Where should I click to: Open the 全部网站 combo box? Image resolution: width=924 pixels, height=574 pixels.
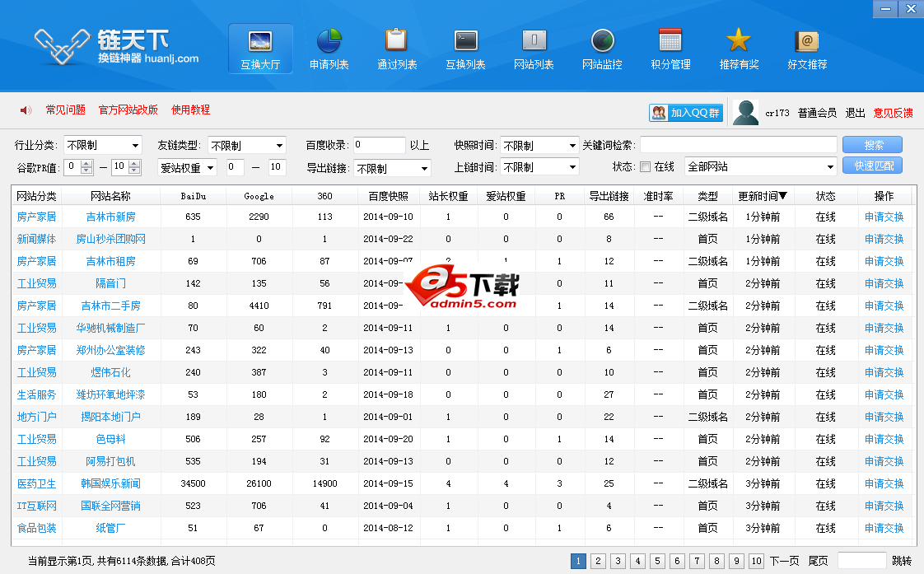point(760,167)
